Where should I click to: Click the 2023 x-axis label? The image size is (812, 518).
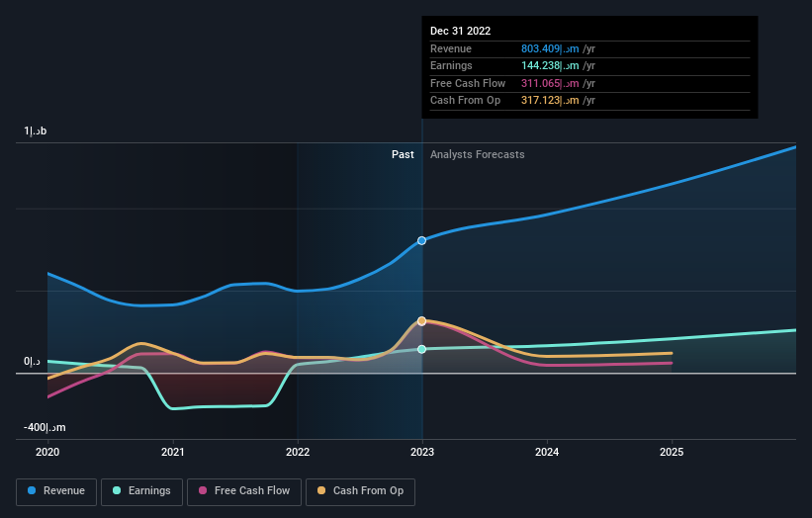(x=422, y=452)
